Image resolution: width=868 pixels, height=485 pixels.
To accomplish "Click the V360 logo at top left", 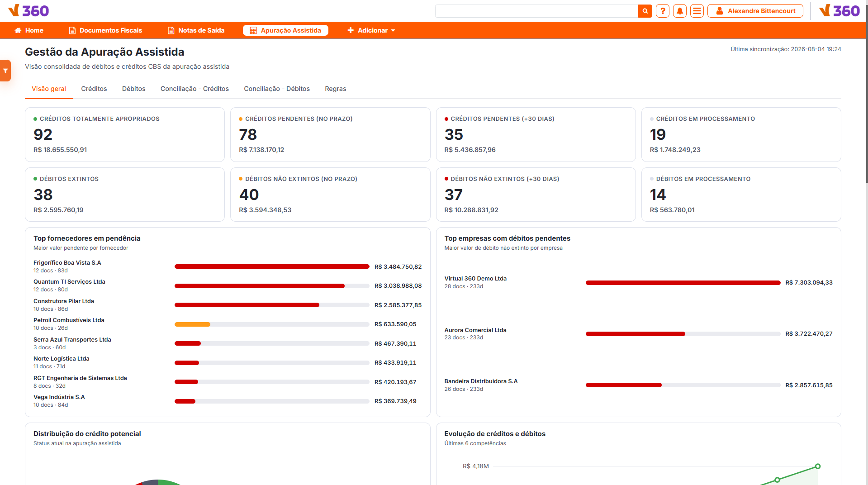I will (28, 10).
